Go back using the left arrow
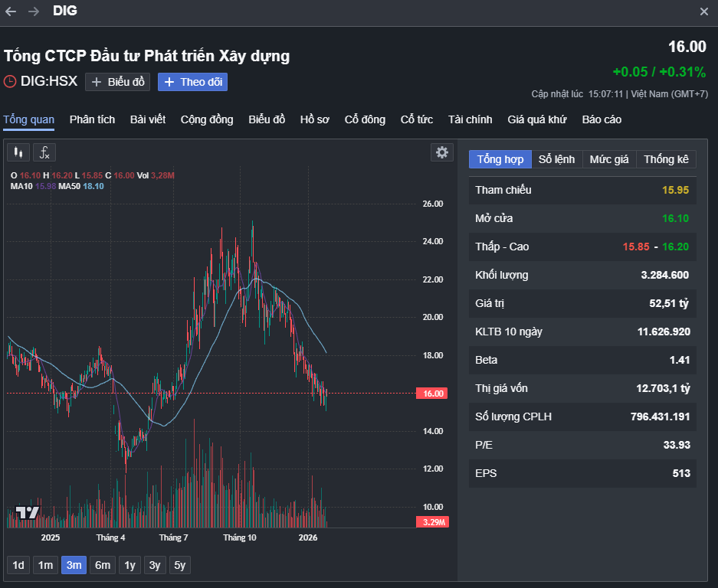Screen dimensions: 718x588 tap(11, 11)
